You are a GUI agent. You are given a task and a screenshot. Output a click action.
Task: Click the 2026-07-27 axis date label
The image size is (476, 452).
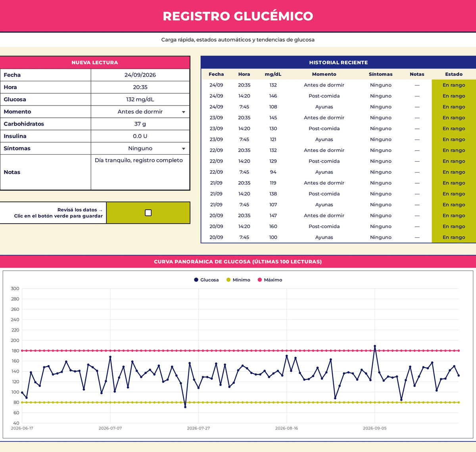(198, 428)
